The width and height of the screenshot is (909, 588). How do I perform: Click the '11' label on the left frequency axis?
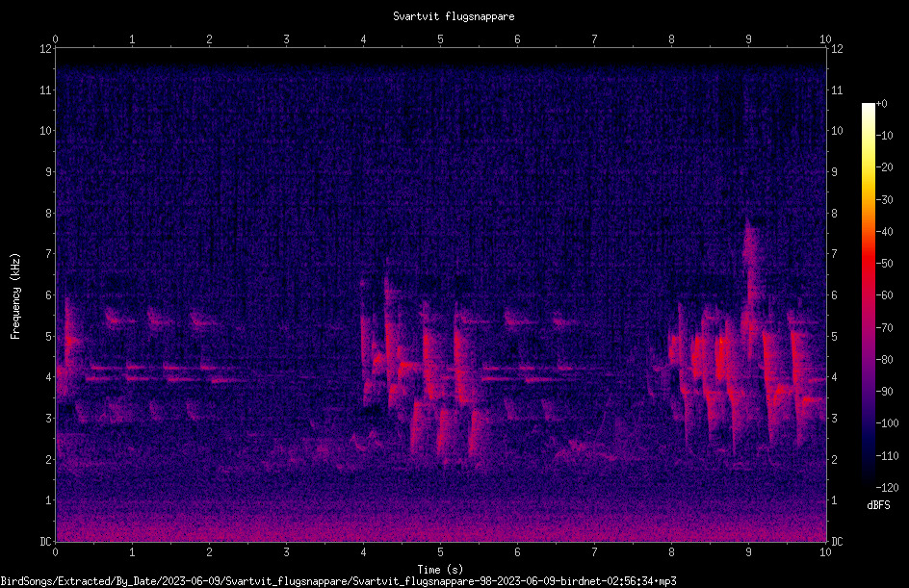(x=45, y=89)
